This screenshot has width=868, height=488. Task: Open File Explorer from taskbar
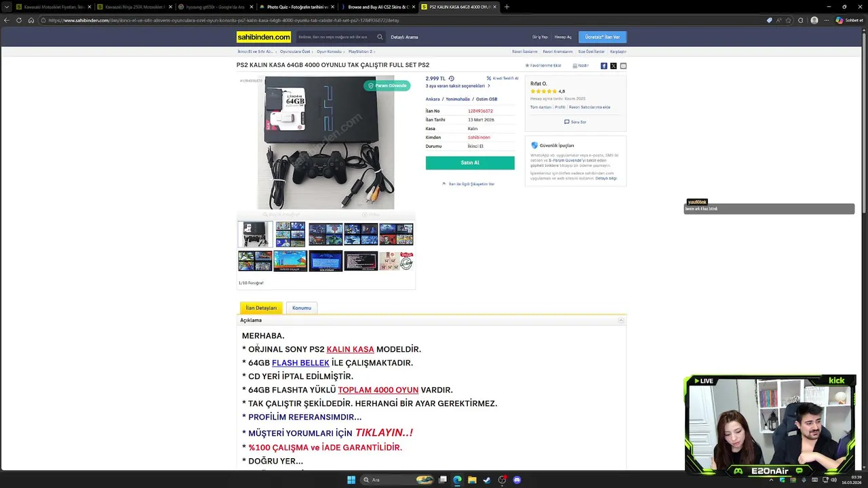click(x=472, y=480)
